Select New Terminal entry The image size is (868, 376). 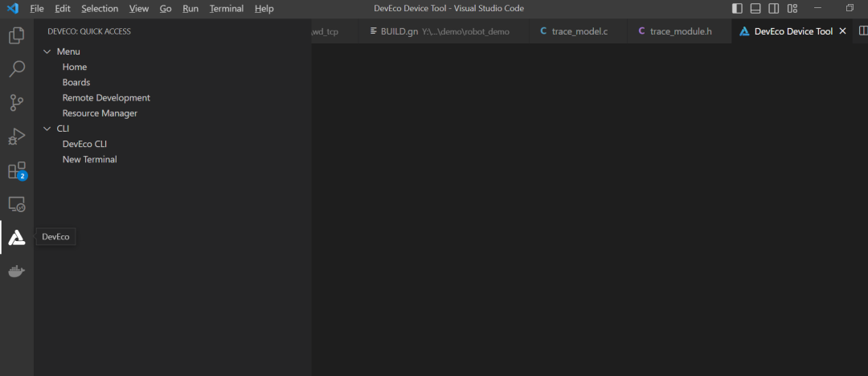(x=90, y=160)
